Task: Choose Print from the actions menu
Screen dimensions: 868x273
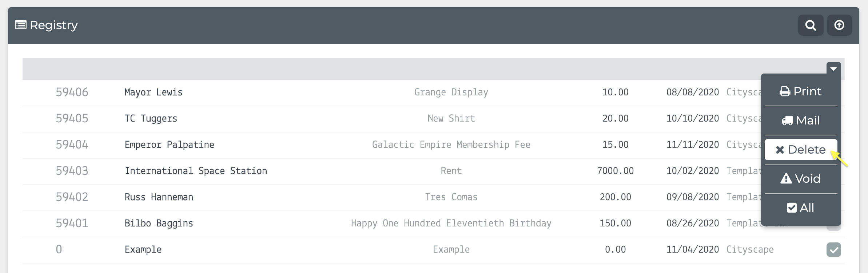Action: pyautogui.click(x=801, y=91)
